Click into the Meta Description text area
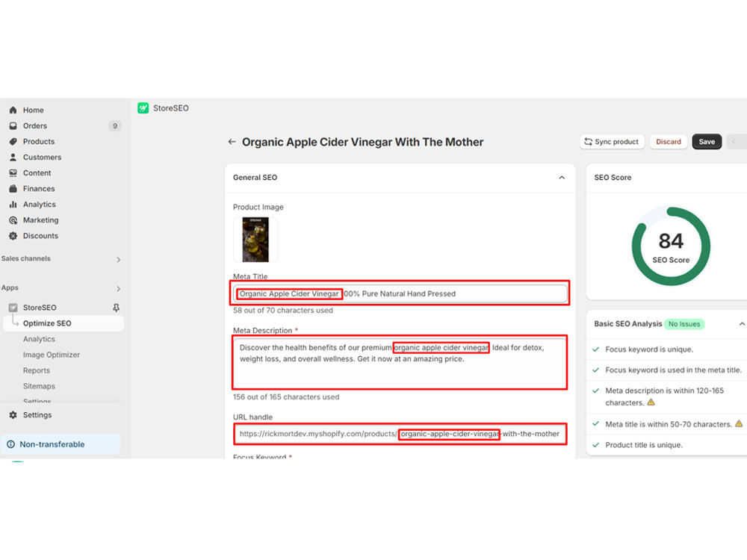This screenshot has width=747, height=560. pyautogui.click(x=400, y=363)
